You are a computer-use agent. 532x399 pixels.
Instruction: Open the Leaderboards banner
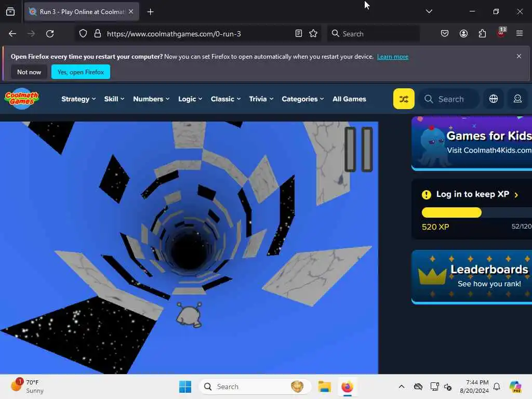(472, 277)
